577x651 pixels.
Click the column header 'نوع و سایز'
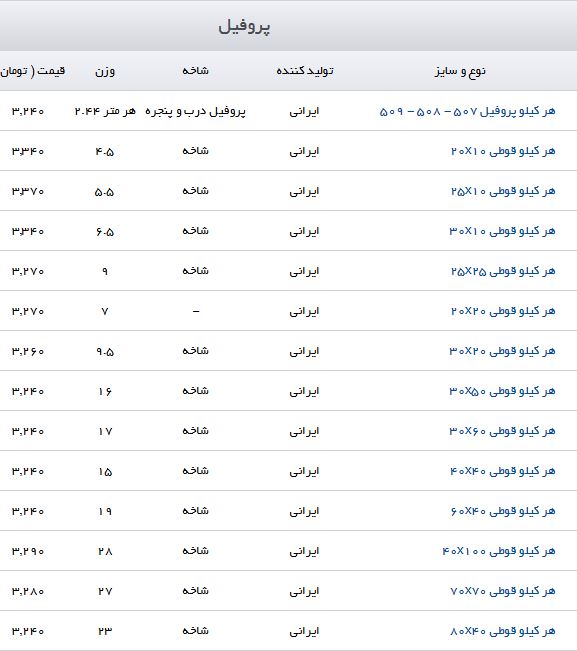[x=460, y=71]
